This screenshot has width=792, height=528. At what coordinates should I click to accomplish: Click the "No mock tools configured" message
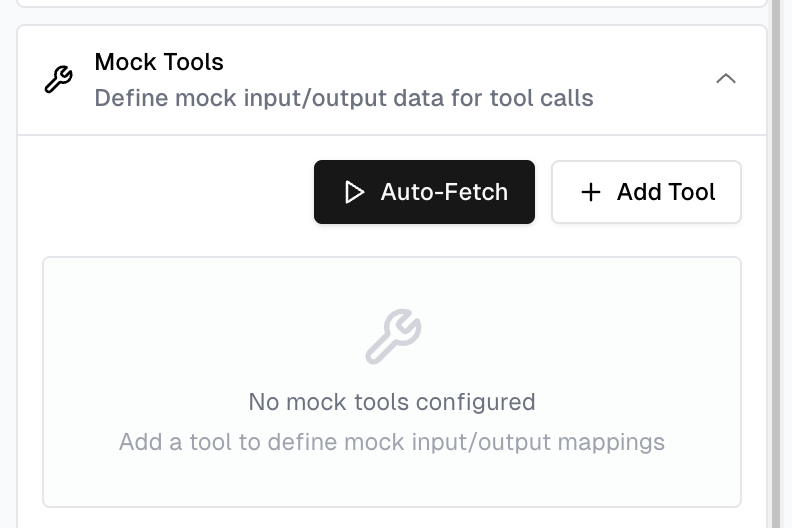392,402
